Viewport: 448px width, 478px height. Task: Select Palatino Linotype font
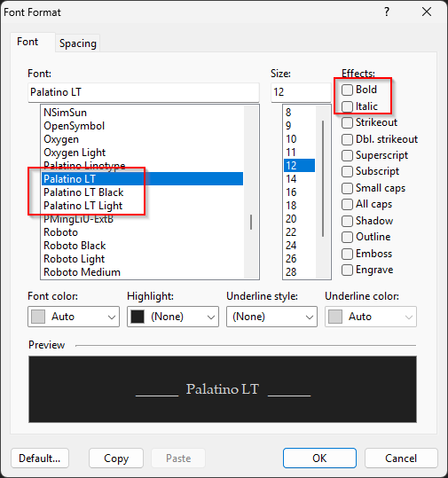(x=143, y=166)
